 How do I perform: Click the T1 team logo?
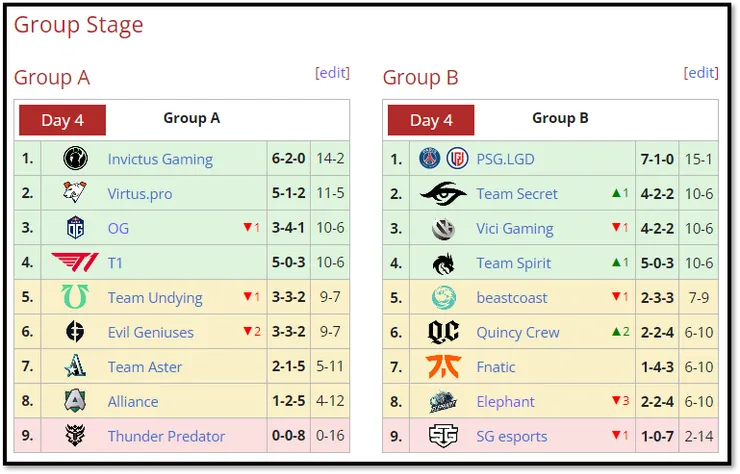pyautogui.click(x=75, y=263)
